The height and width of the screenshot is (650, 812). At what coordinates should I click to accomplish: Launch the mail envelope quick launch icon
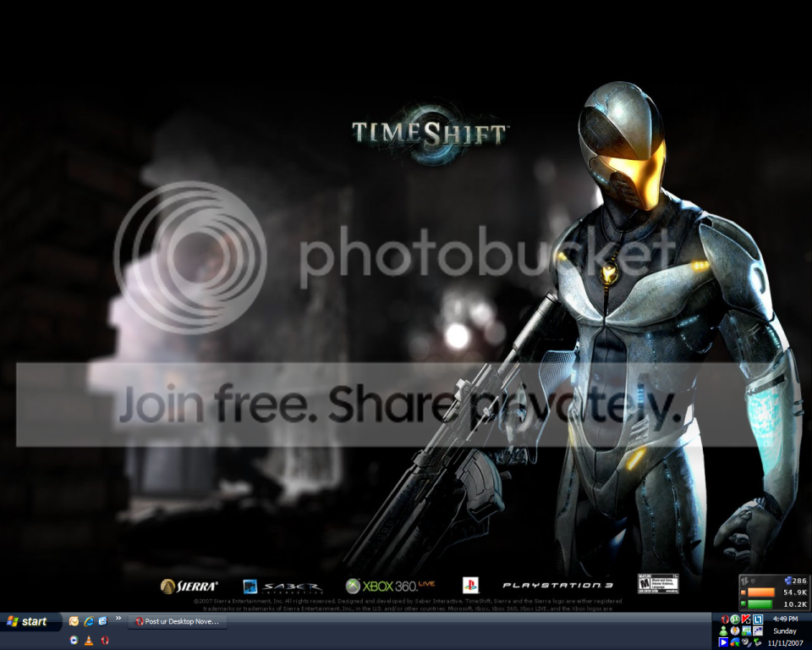74,621
